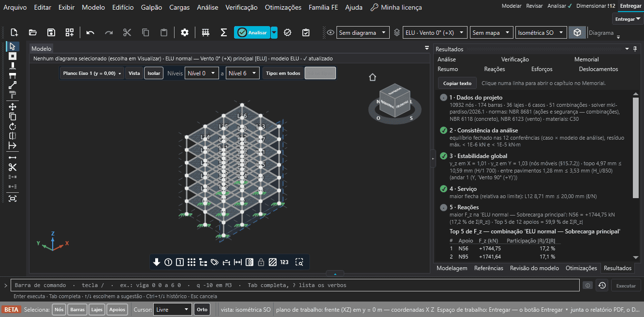Screen dimensions: 644x317
Task: Toggle the Orto cursor mode
Action: point(202,309)
